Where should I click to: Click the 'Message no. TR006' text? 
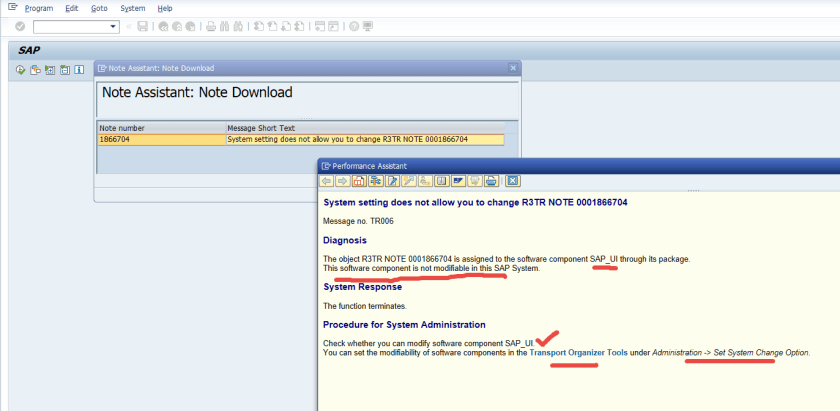tap(359, 221)
